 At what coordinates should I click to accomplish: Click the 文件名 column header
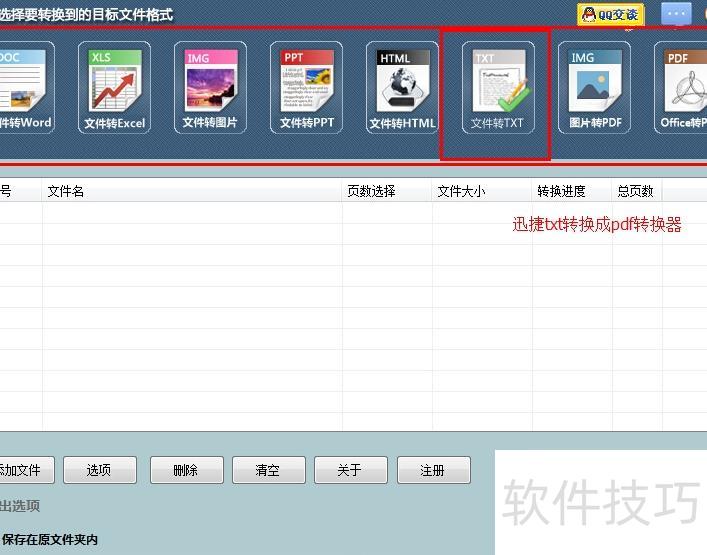66,191
